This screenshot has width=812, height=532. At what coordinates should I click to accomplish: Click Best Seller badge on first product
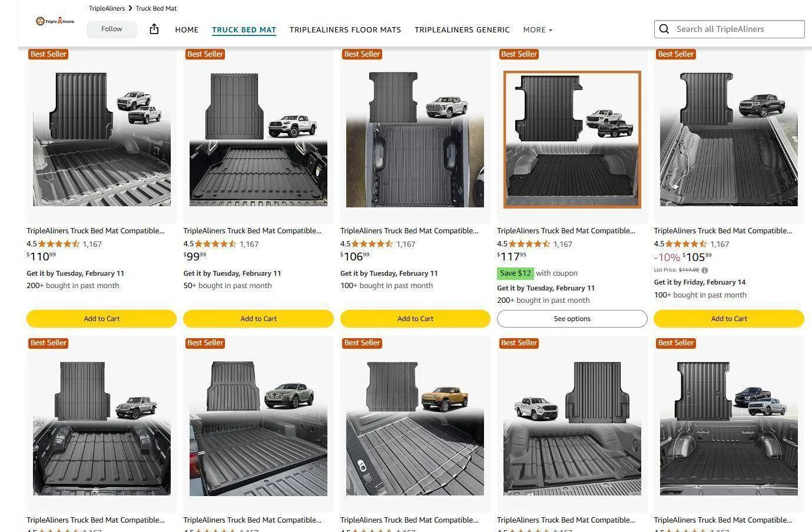[x=48, y=54]
